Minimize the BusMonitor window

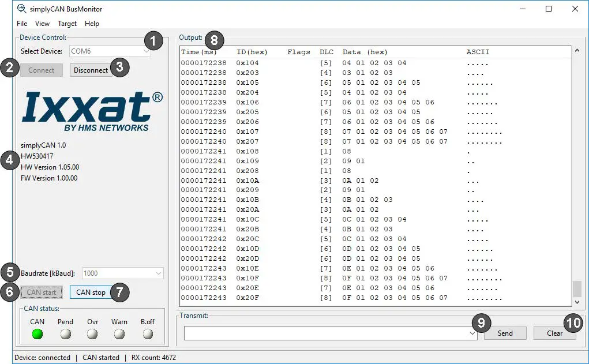523,9
